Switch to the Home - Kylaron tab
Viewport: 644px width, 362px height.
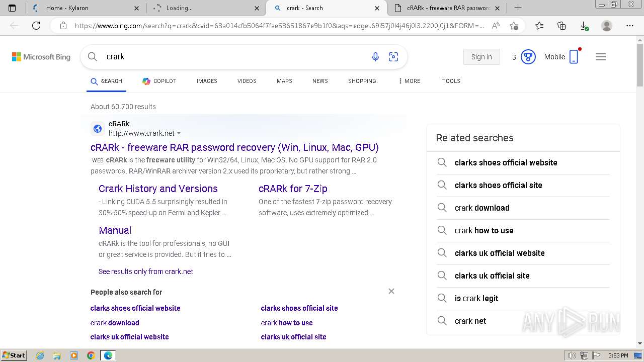85,8
